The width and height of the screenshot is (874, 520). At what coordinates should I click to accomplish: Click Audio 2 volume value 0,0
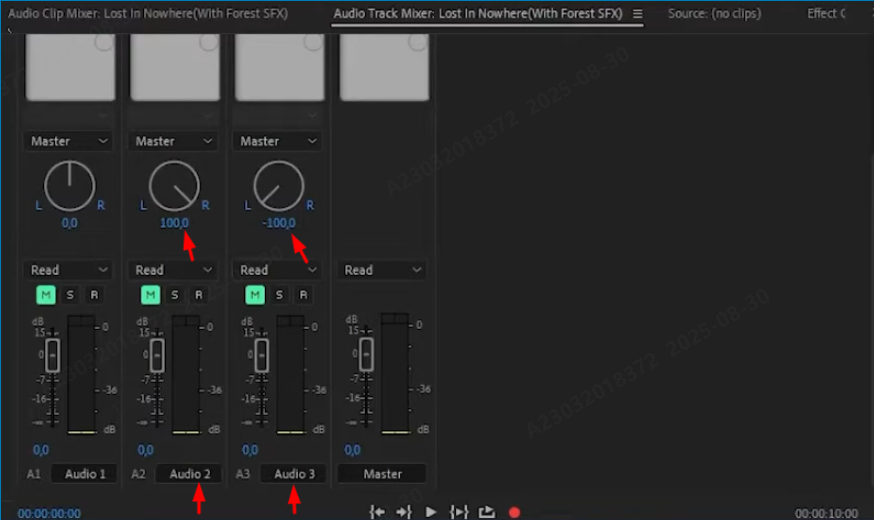tap(145, 450)
